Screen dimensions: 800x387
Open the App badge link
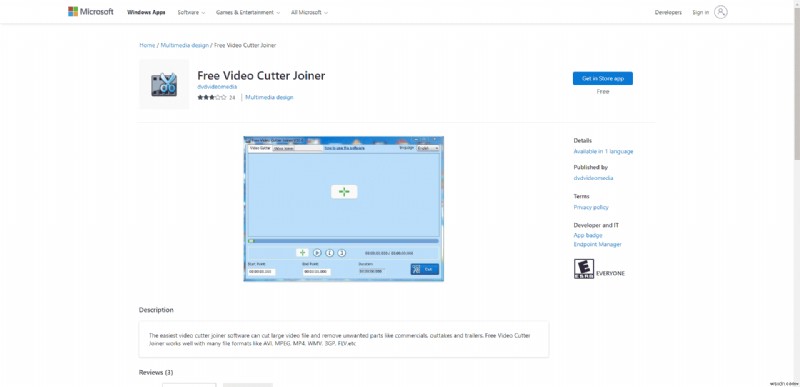click(x=588, y=235)
